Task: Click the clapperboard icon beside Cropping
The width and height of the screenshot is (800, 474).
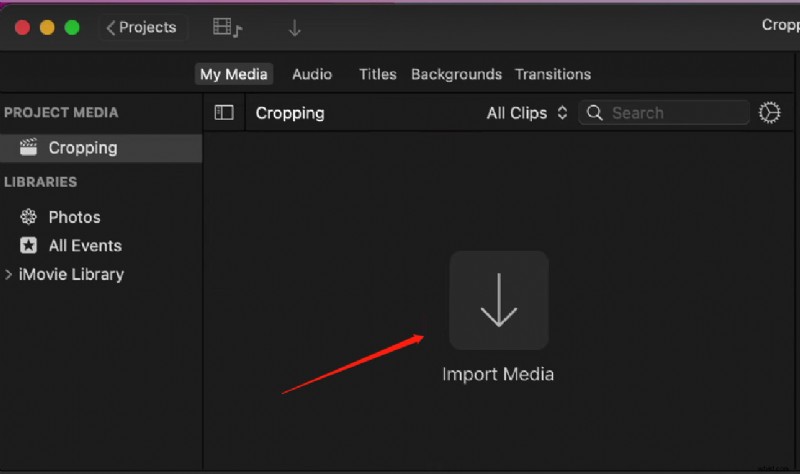Action: click(x=29, y=147)
